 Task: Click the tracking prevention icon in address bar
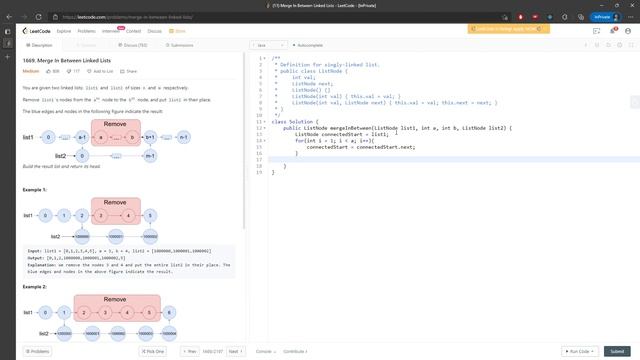505,17
